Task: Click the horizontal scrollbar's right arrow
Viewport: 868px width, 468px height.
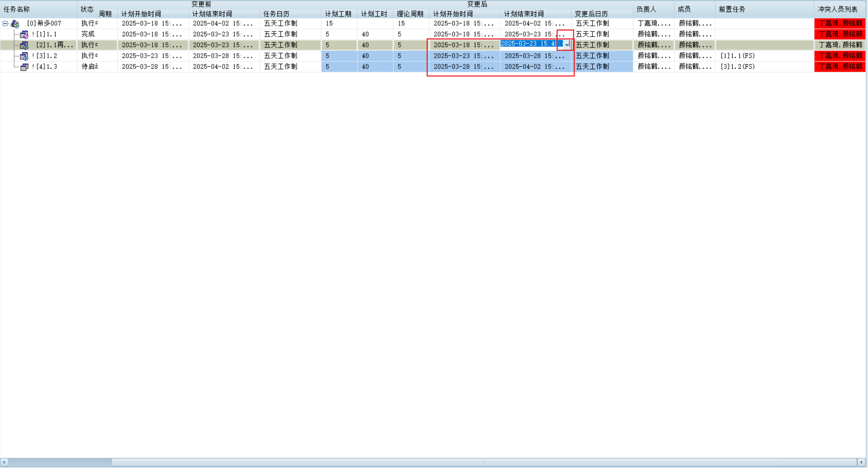Action: click(x=861, y=462)
